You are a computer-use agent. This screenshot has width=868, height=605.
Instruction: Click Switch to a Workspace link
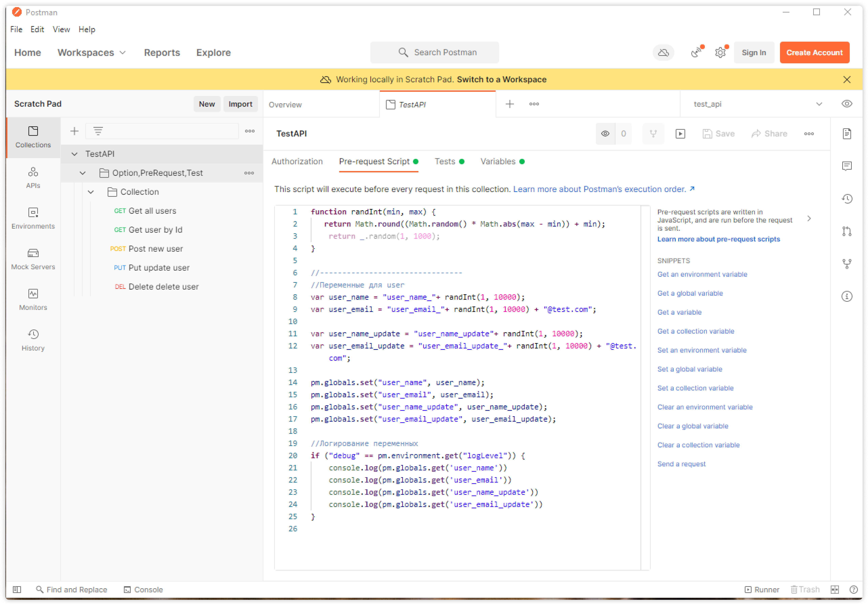501,79
